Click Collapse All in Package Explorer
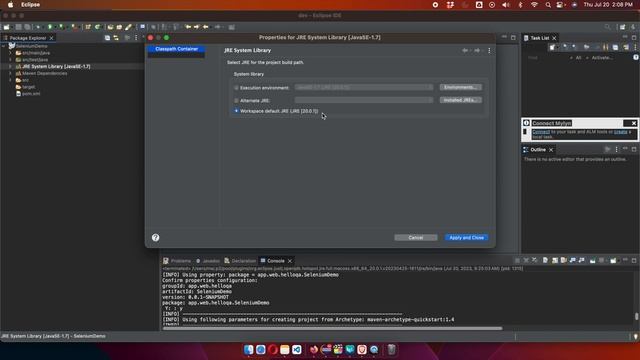640x360 pixels. pos(107,38)
